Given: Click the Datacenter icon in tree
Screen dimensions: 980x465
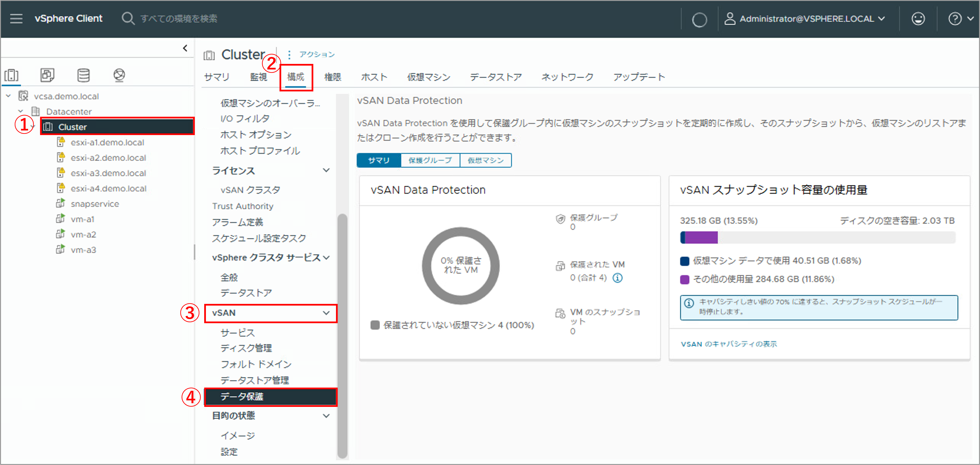Looking at the screenshot, I should pyautogui.click(x=35, y=111).
